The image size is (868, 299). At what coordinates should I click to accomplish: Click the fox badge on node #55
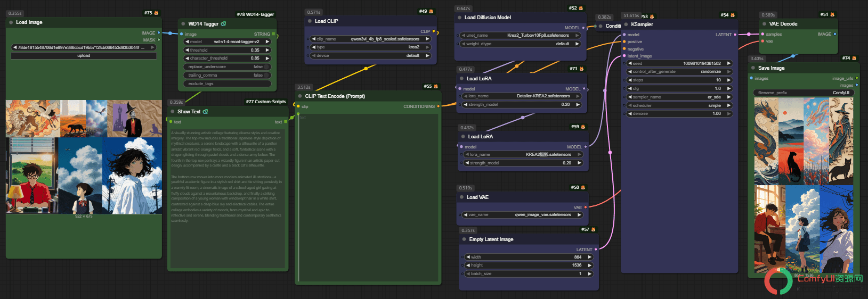click(x=436, y=86)
